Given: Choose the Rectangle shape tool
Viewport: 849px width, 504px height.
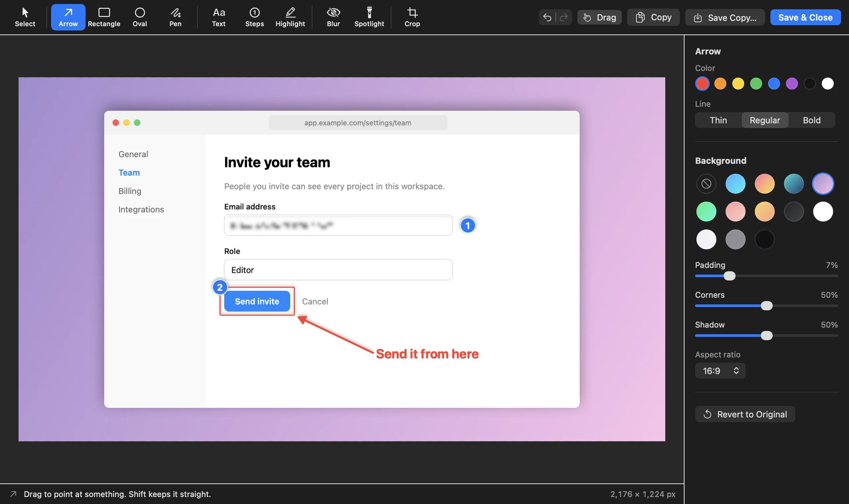Looking at the screenshot, I should click(104, 17).
